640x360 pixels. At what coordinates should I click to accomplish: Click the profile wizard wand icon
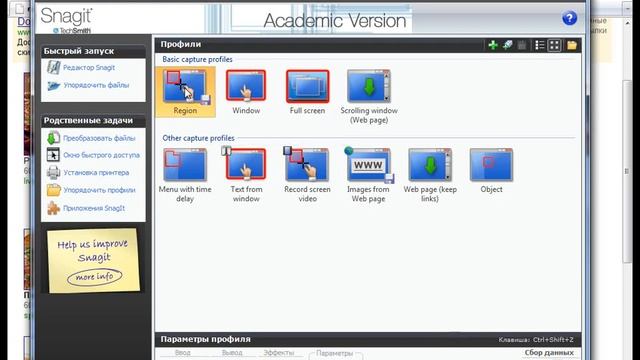[x=507, y=45]
